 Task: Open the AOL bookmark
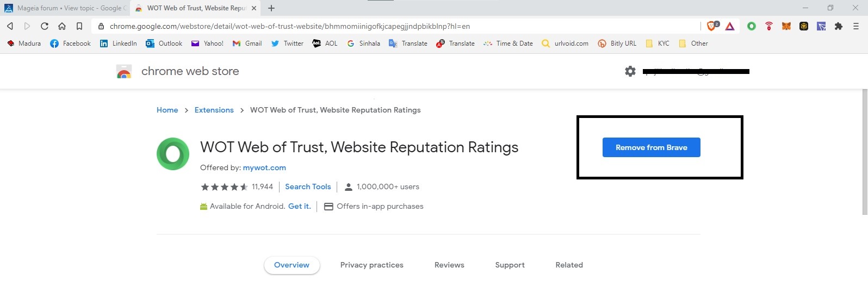point(325,43)
